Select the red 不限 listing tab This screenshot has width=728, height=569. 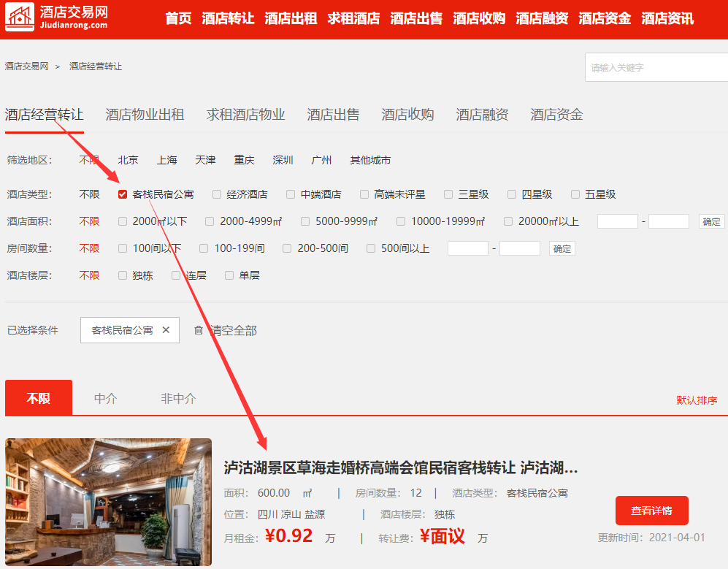[39, 398]
